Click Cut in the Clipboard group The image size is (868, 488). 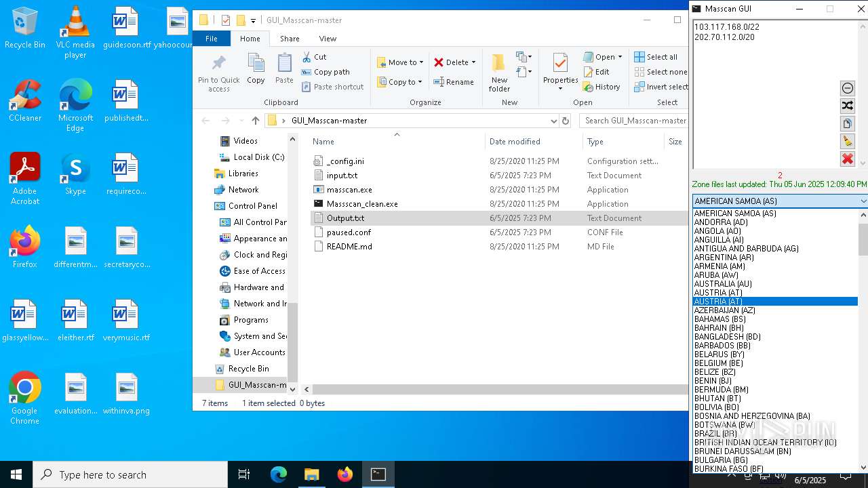click(314, 57)
